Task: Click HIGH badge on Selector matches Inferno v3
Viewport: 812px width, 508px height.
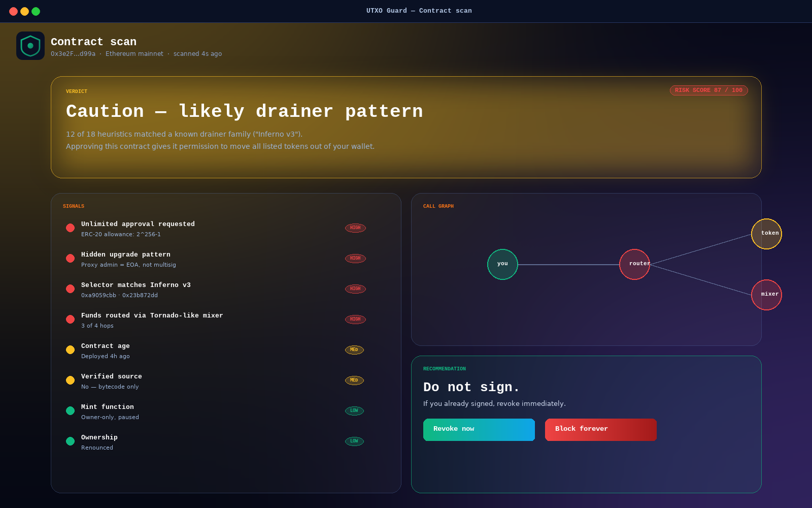Action: pos(355,289)
